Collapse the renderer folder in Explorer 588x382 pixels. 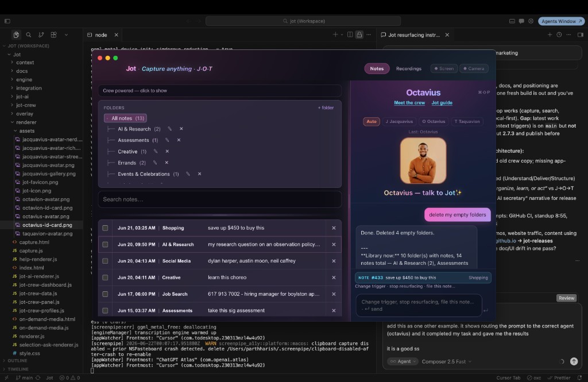click(26, 122)
